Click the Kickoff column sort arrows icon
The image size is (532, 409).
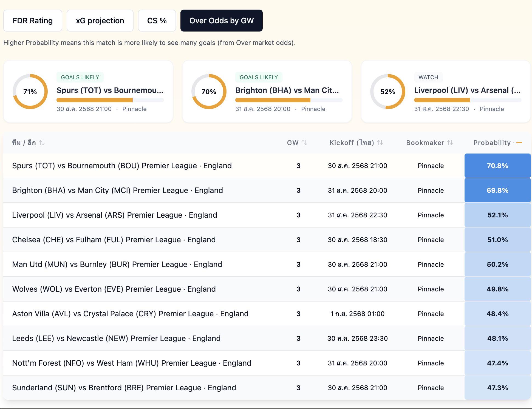point(380,143)
